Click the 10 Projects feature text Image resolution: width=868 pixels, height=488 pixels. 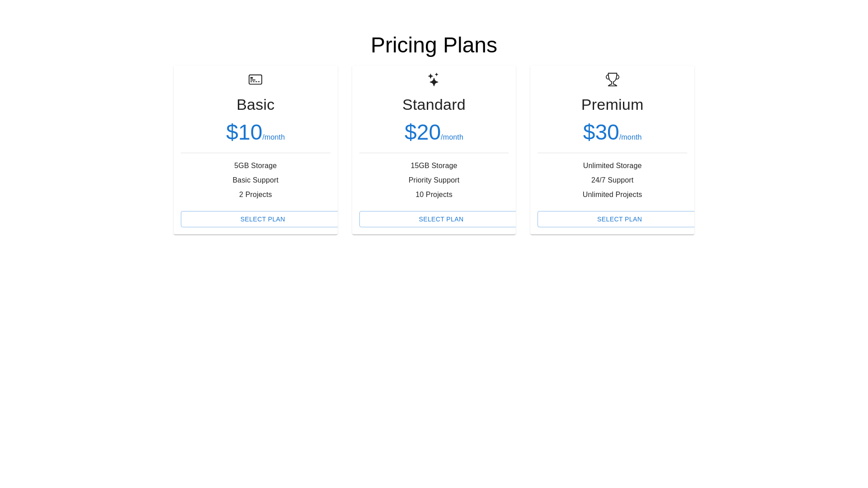pos(434,195)
